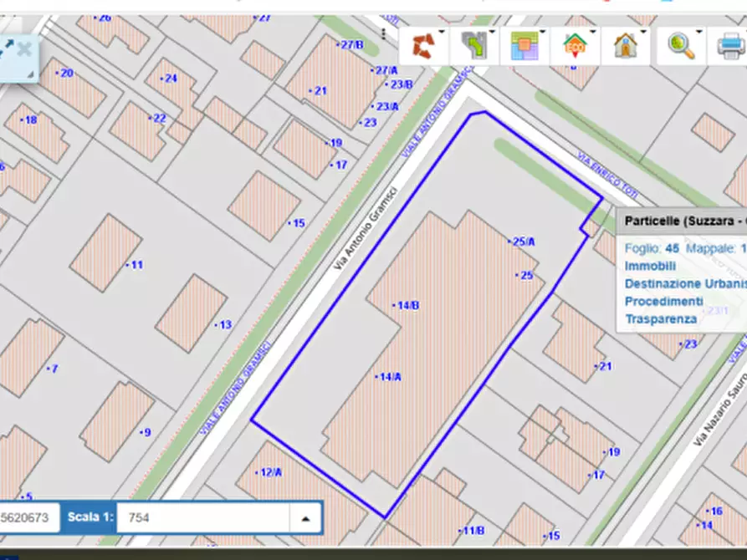Click civic number 18 label
Viewport: 747px width, 560px height.
point(29,120)
